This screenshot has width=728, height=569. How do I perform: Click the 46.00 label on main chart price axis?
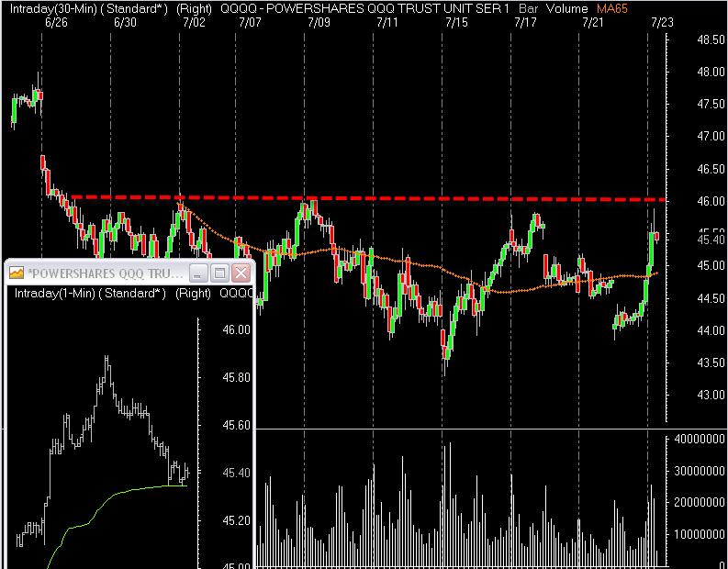[x=711, y=201]
